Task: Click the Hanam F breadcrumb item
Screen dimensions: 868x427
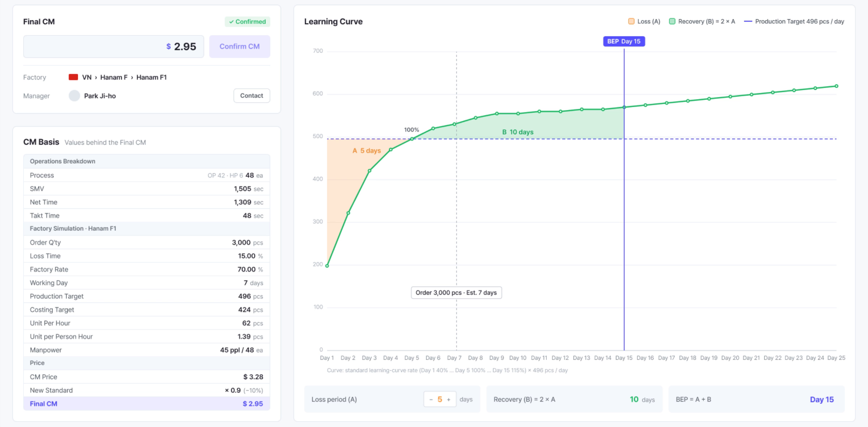Action: pos(114,77)
